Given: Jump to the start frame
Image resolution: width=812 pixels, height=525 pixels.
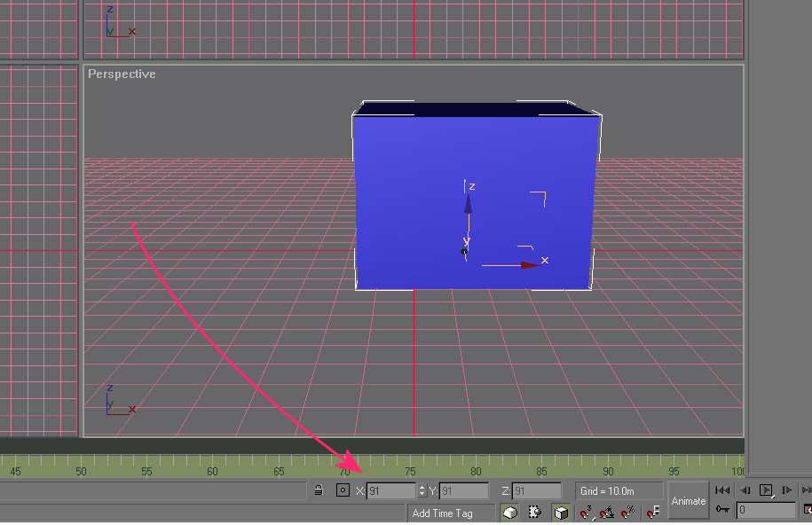Looking at the screenshot, I should pyautogui.click(x=723, y=490).
